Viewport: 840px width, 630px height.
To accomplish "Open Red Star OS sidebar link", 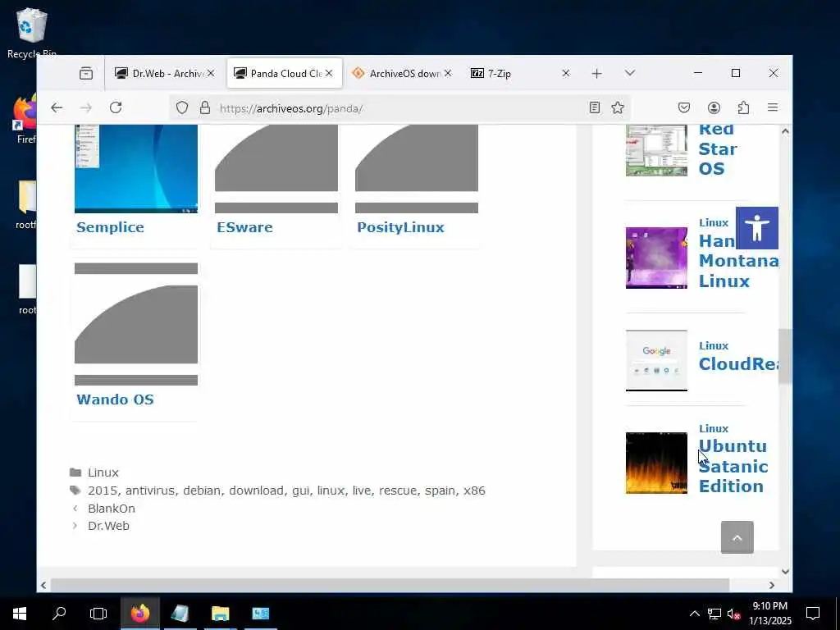I will tap(718, 149).
